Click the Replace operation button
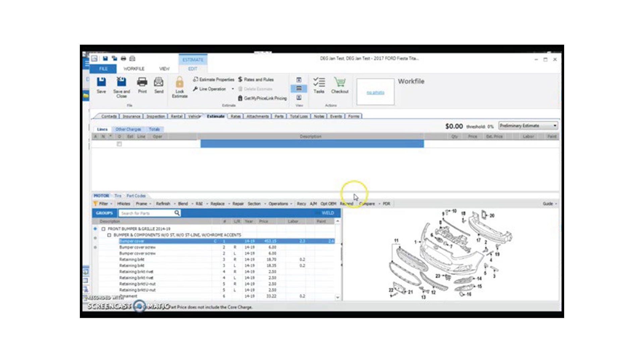The image size is (644, 362). [x=217, y=204]
